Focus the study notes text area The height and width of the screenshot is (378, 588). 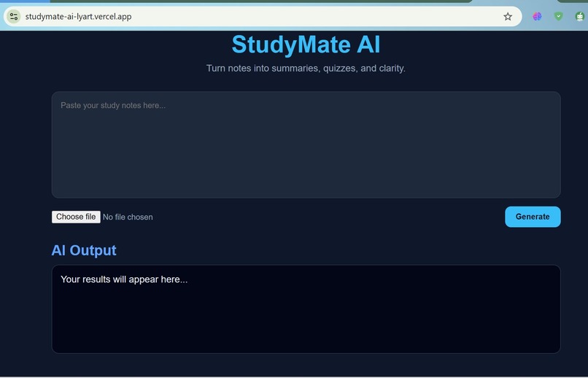click(306, 144)
